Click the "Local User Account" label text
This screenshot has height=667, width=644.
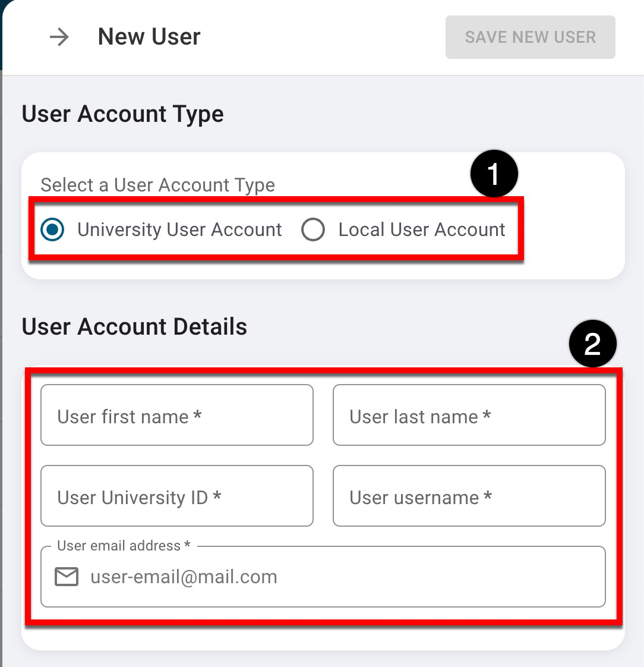tap(422, 230)
